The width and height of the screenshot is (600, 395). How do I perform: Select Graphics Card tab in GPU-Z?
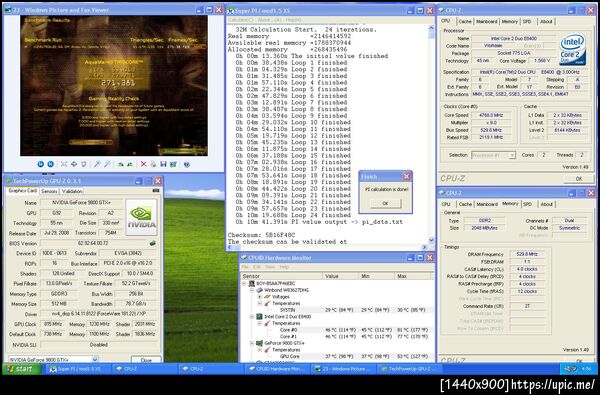coord(23,191)
